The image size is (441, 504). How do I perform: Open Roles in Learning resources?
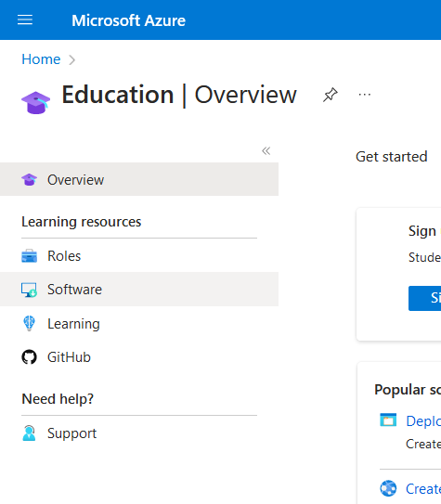139,256
